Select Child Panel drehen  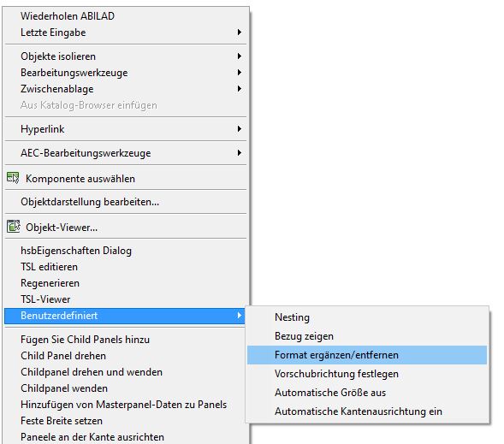(125, 356)
